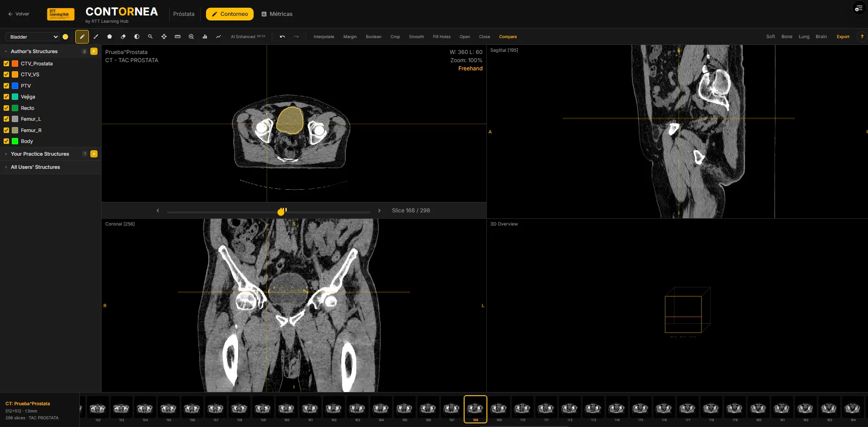Toggle visibility of the PTV structure
This screenshot has width=868, height=427.
click(x=6, y=86)
